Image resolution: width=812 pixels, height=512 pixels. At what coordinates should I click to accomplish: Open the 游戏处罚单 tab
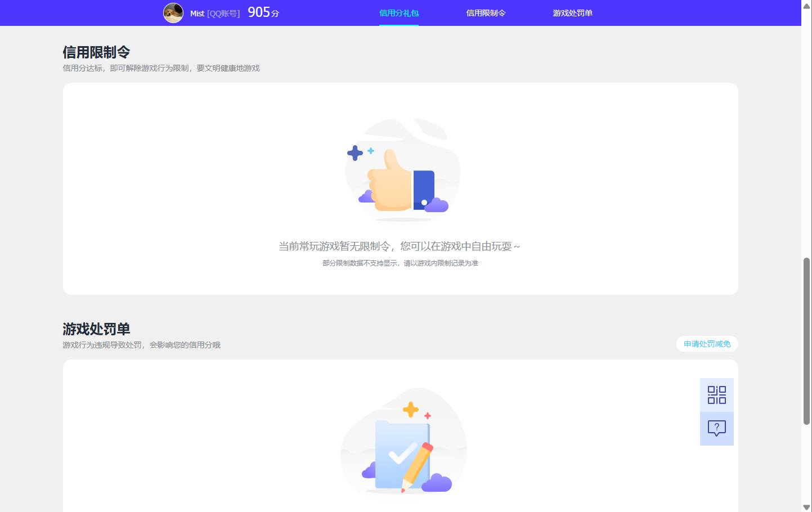click(x=572, y=12)
